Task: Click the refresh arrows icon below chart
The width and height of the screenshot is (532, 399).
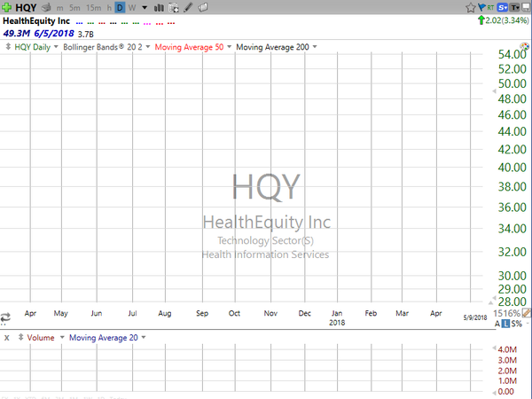Action: [x=5, y=317]
